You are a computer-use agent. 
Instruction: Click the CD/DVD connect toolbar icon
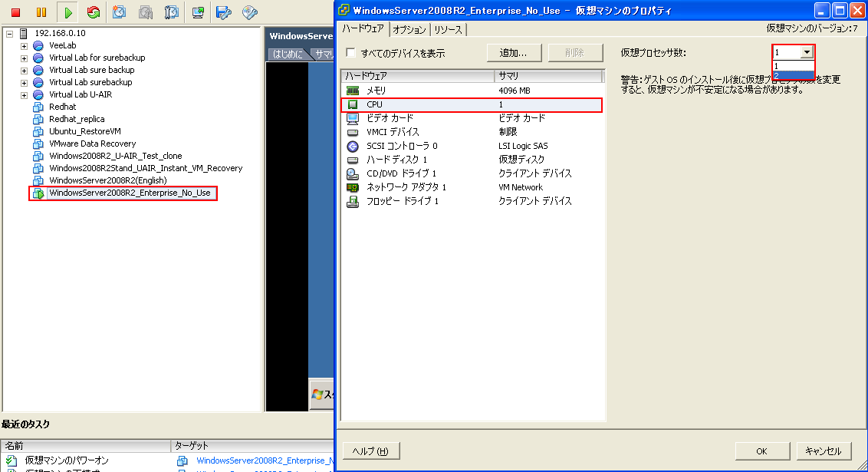tap(250, 12)
